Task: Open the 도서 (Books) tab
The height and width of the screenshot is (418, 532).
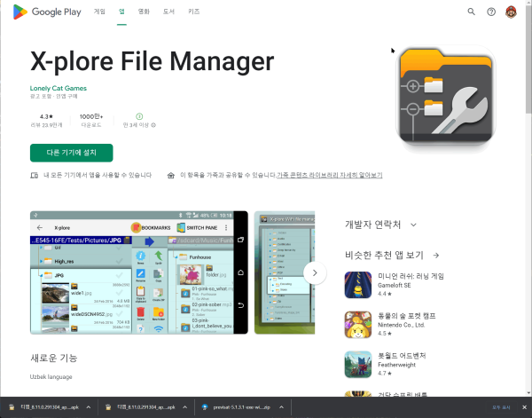Action: point(168,12)
